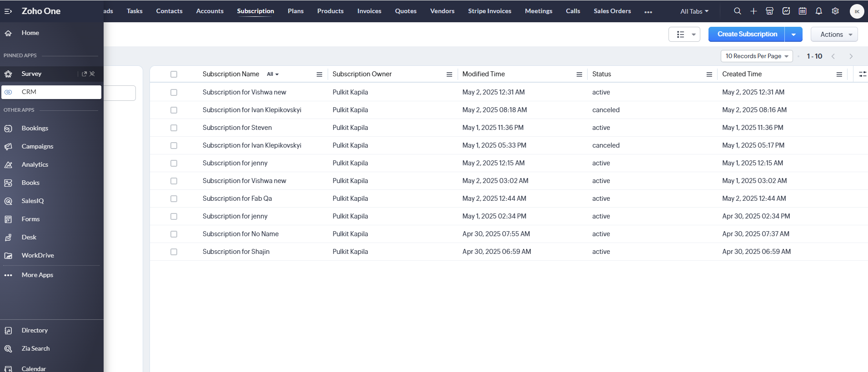Open the Subscription for Fab Qa record
The height and width of the screenshot is (372, 868).
[237, 198]
